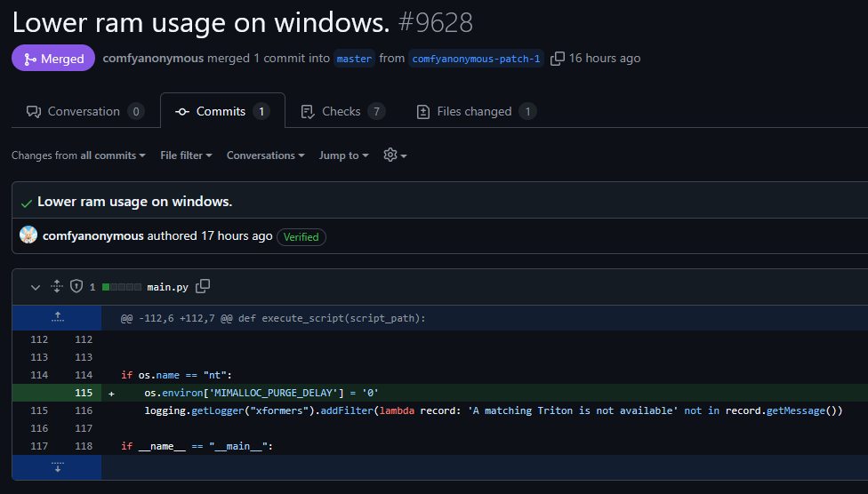Open the Conversation tab
Viewport: 868px width, 494px height.
[85, 111]
